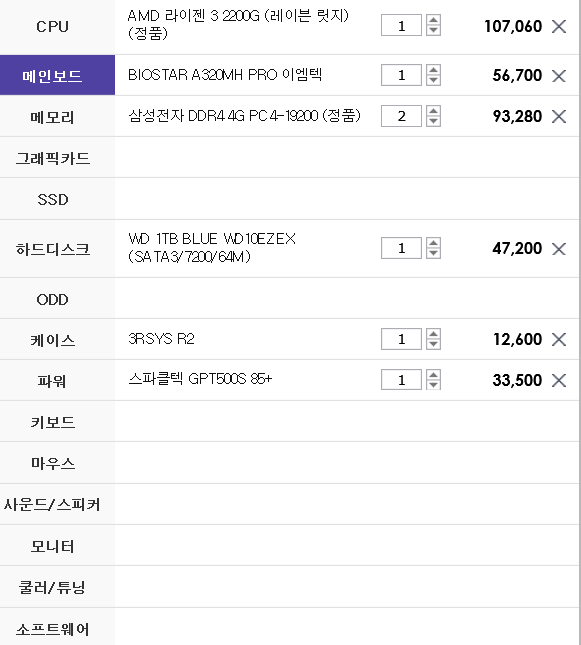Remove the 3RSYS R2 case item

click(559, 339)
